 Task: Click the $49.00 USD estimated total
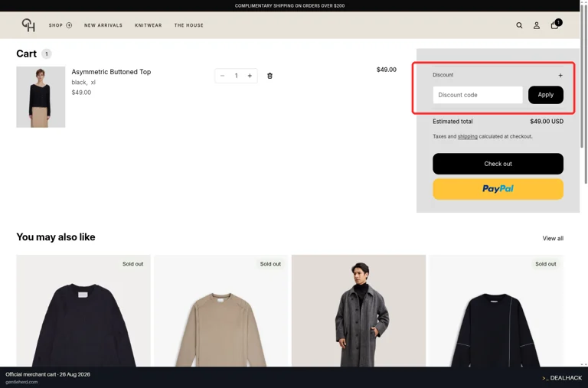click(547, 122)
